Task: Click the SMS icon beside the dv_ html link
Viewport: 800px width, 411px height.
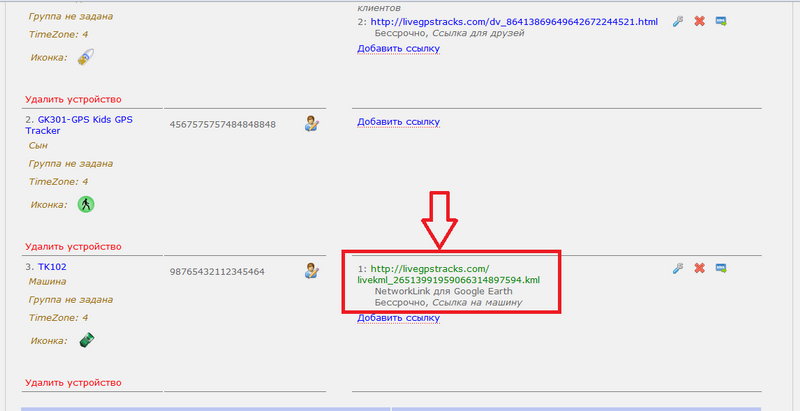Action: point(721,21)
